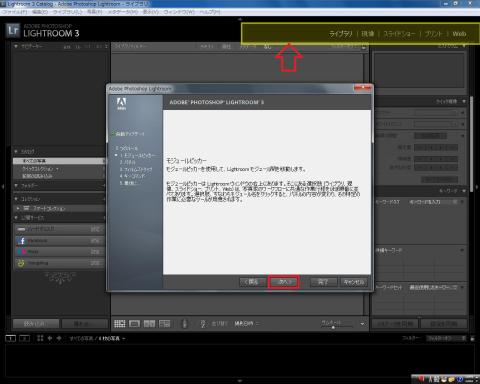Image resolution: width=480 pixels, height=384 pixels.
Task: Click the Import button
Action: coord(36,324)
